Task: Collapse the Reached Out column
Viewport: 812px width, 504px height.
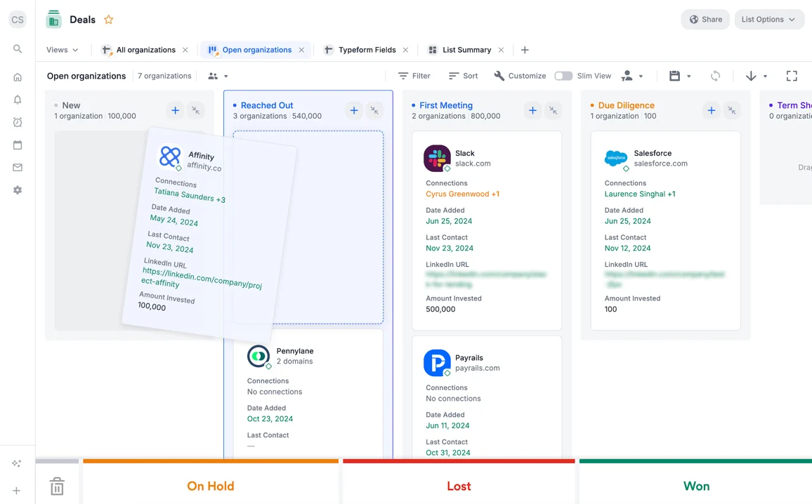Action: [374, 110]
